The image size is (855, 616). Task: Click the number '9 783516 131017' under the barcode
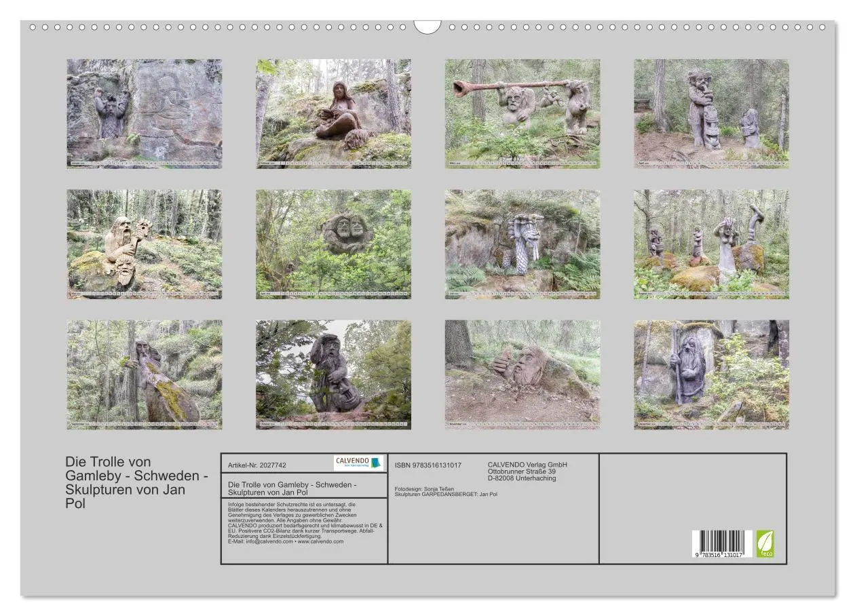tap(719, 555)
